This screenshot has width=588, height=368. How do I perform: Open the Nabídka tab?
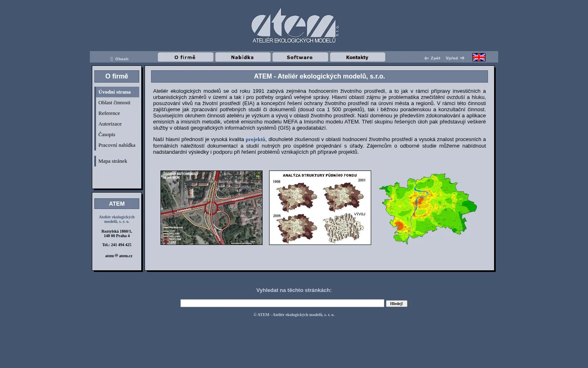(243, 57)
